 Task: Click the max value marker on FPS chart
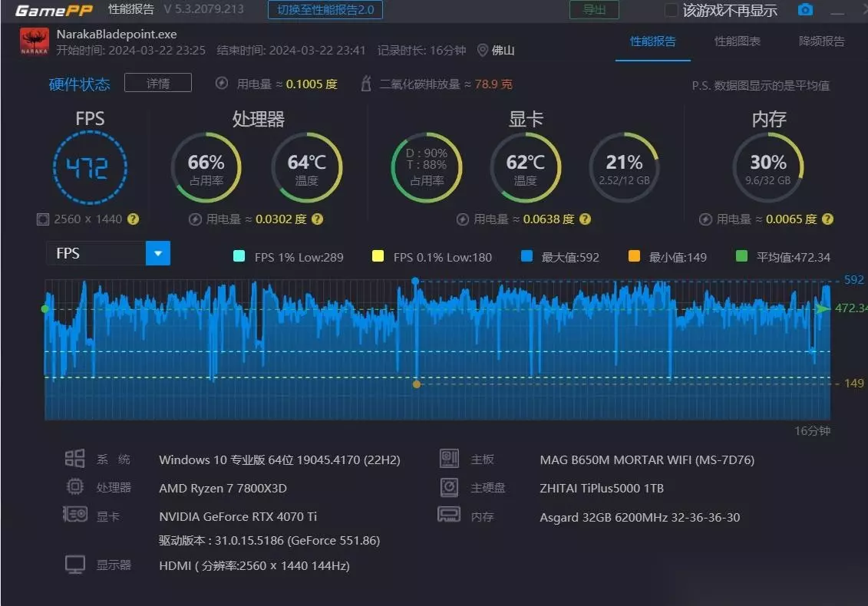click(x=415, y=282)
